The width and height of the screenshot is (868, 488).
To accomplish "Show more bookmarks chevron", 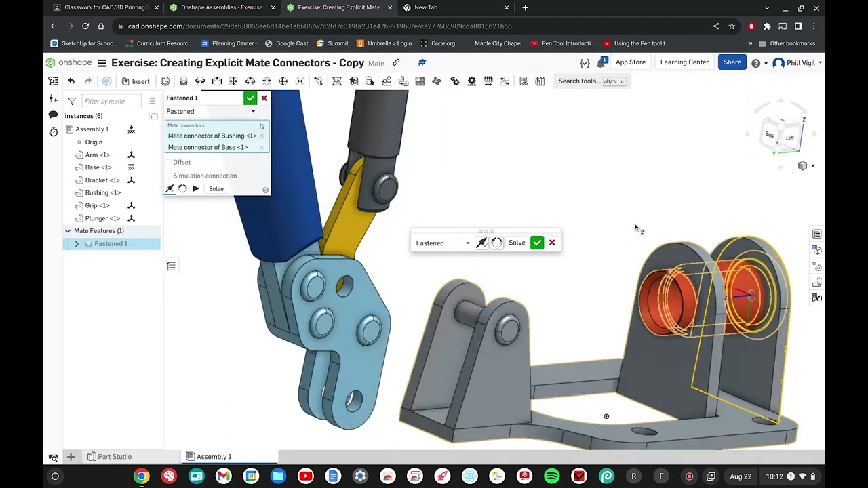I will point(750,43).
